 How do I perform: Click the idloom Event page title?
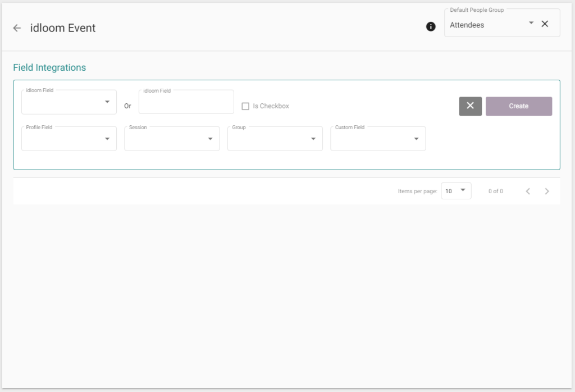tap(63, 28)
